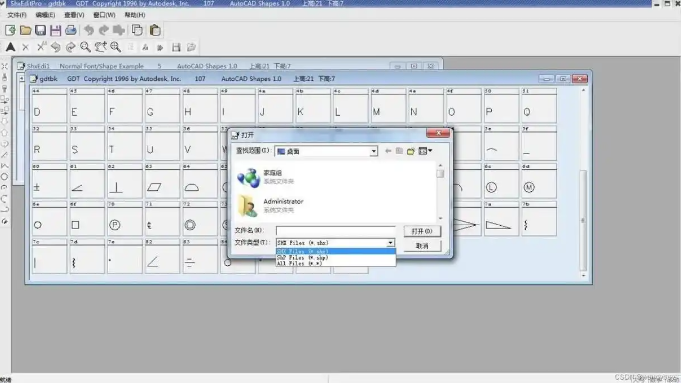Select the Administrator folder in the file list
The image size is (681, 383).
click(271, 206)
